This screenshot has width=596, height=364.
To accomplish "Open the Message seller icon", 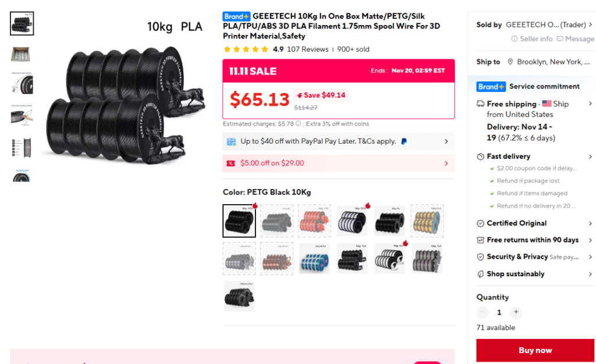I will [x=560, y=39].
